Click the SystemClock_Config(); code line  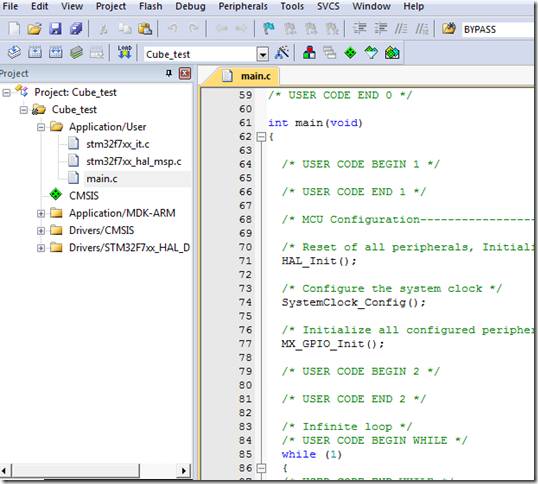(x=354, y=303)
